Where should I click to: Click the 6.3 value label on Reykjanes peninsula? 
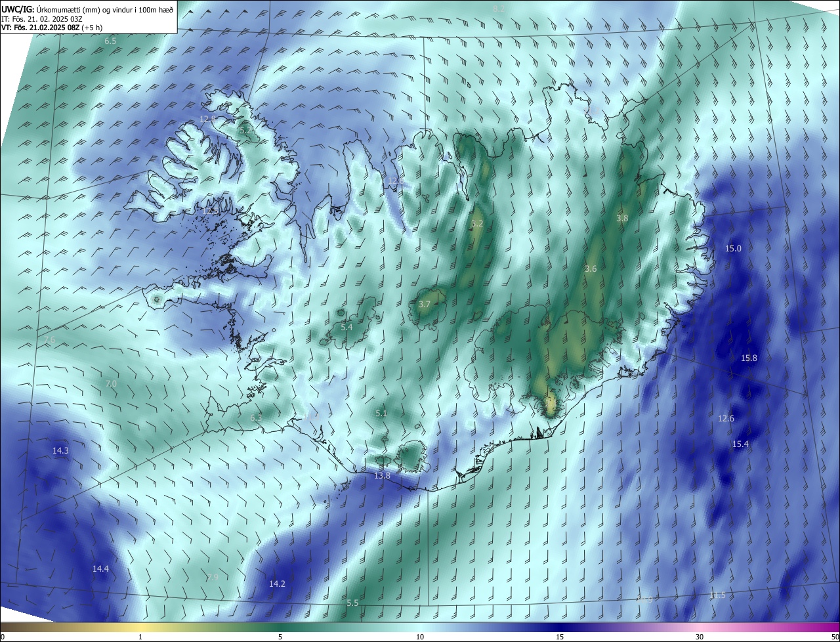(x=256, y=417)
